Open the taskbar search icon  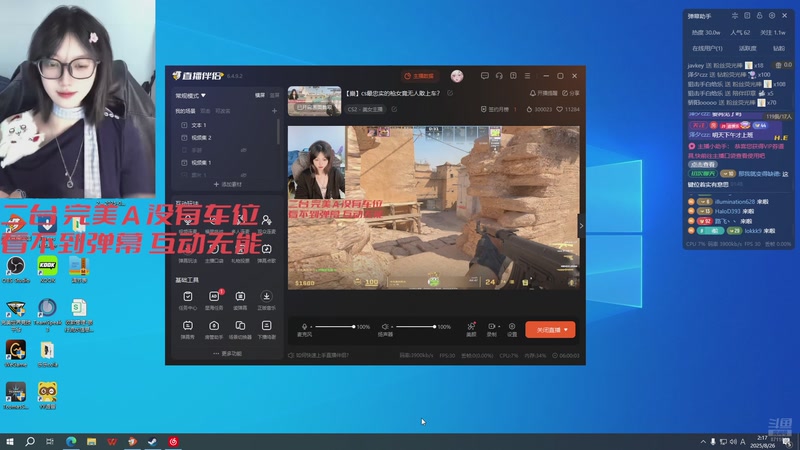pos(30,441)
